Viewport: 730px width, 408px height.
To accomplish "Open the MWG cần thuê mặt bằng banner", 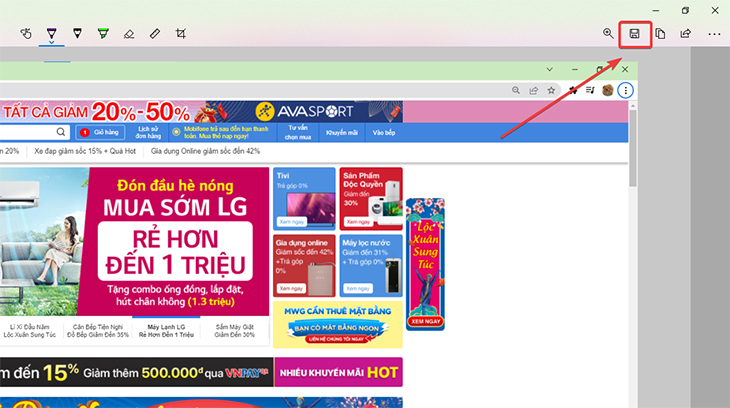I will [338, 325].
